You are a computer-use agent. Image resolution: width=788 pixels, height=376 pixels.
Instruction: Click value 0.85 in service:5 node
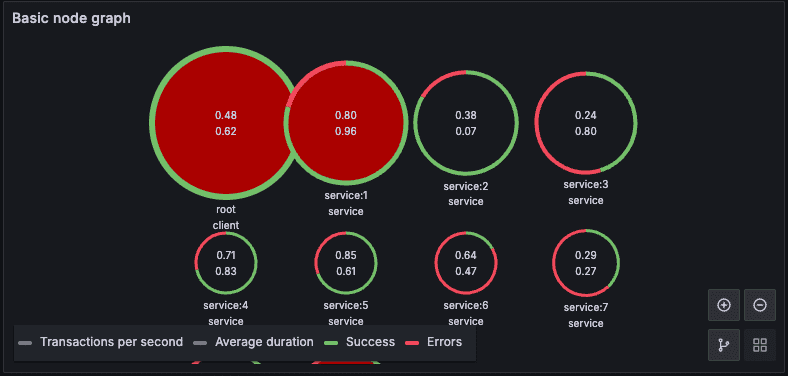[346, 255]
